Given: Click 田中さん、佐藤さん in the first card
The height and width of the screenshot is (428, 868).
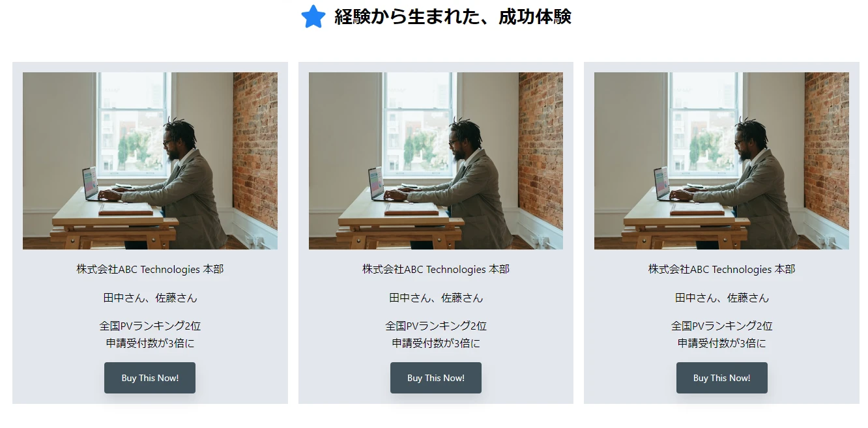Looking at the screenshot, I should [150, 298].
